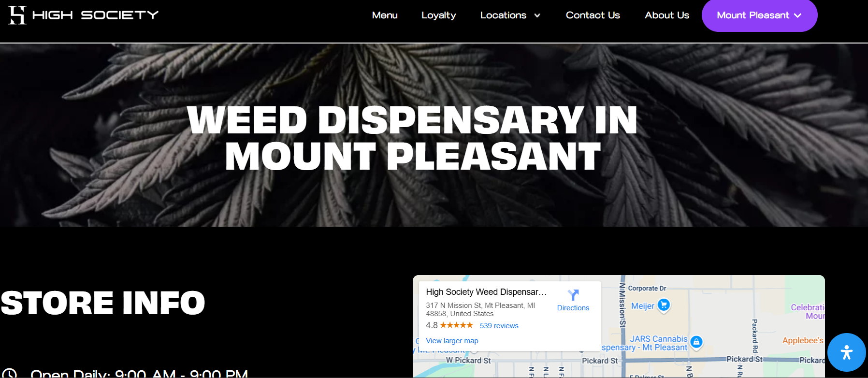Viewport: 868px width, 378px height.
Task: Open the Locations navigation item
Action: tap(503, 15)
